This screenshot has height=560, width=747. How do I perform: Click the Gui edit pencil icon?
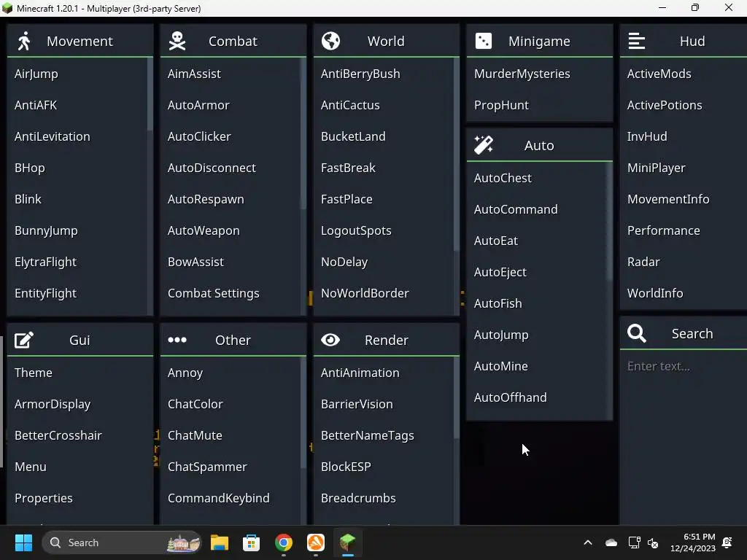(24, 340)
